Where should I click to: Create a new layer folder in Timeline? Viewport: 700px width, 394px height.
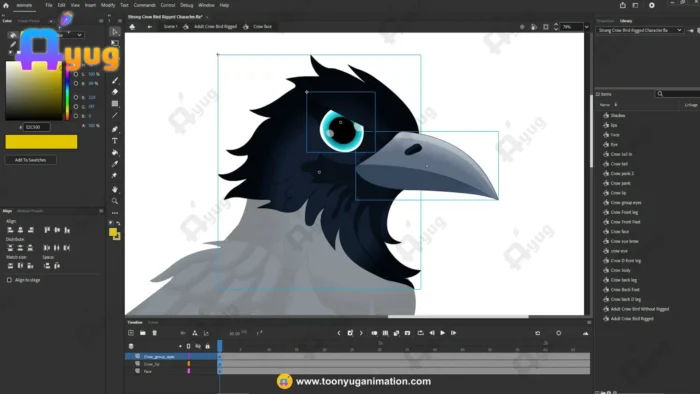[142, 333]
